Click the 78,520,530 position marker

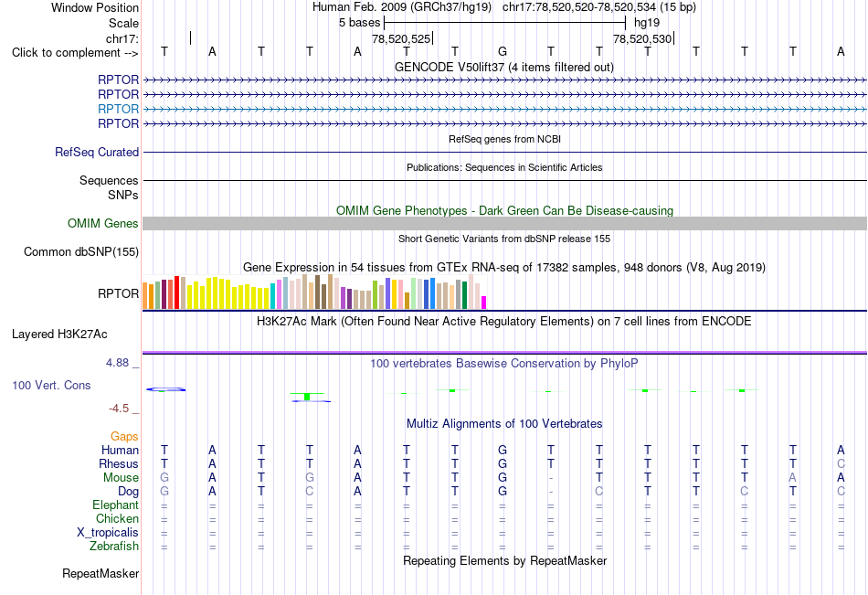[642, 38]
